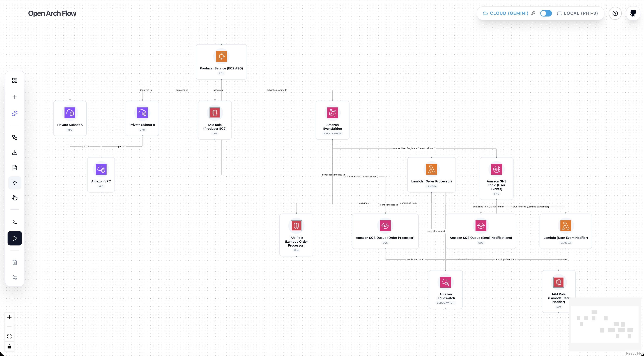The height and width of the screenshot is (356, 644).
Task: Click the API key icon next to CLOUD
Action: coord(533,13)
